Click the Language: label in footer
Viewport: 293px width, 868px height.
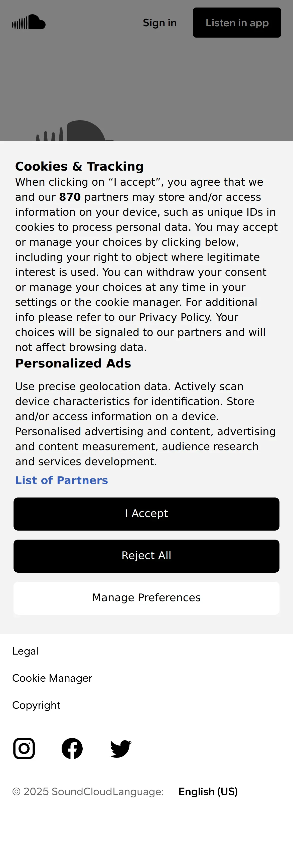138,792
